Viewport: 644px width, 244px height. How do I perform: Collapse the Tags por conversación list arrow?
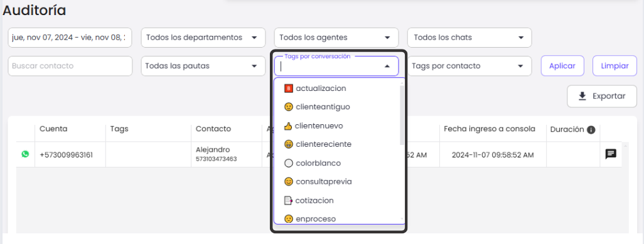coord(387,66)
